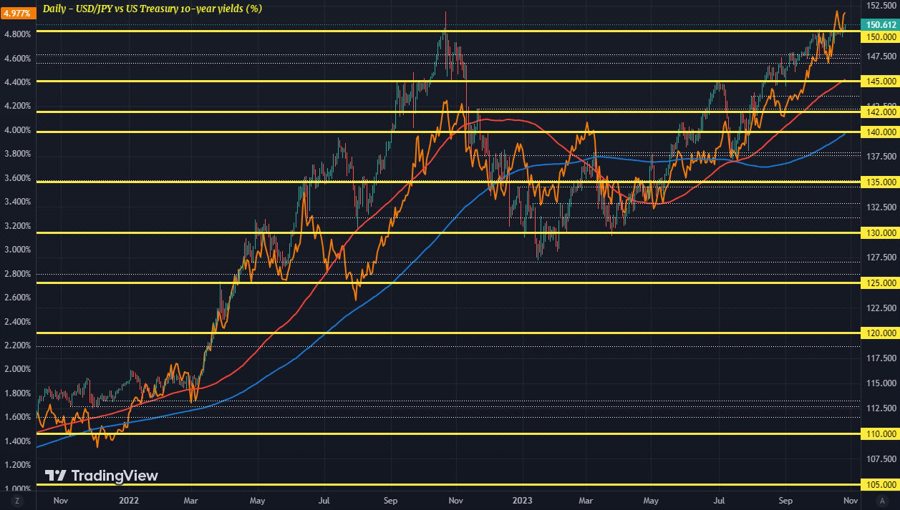
Task: Click the 112.500 price axis value
Action: [x=881, y=408]
